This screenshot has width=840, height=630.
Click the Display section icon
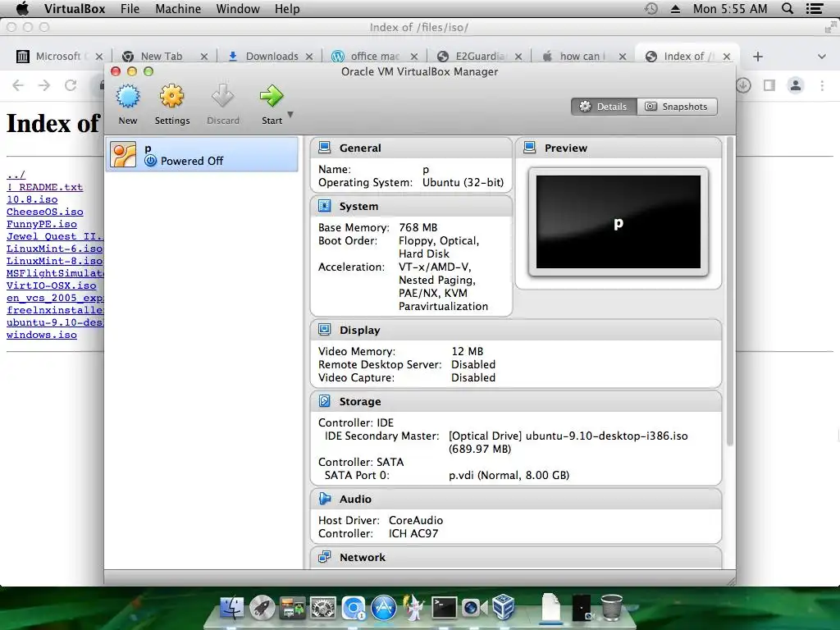click(324, 330)
